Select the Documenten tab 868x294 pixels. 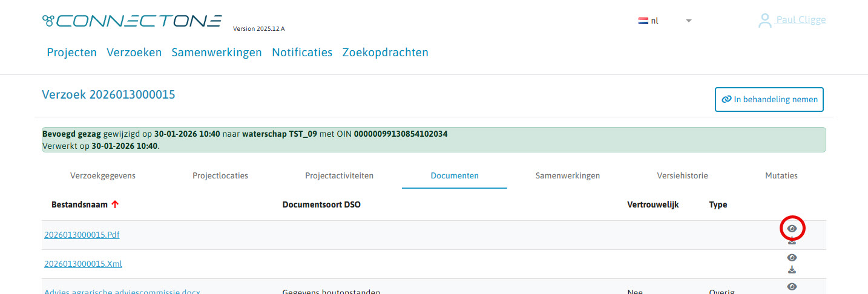pos(455,176)
